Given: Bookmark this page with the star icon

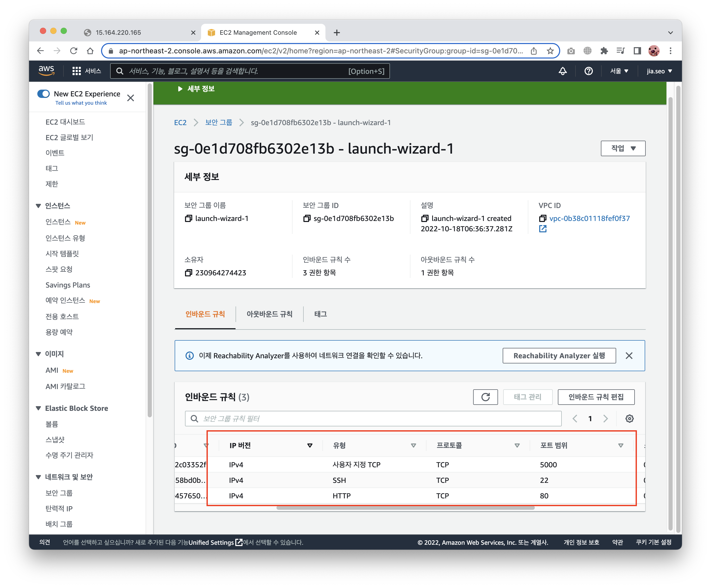Looking at the screenshot, I should pos(550,51).
